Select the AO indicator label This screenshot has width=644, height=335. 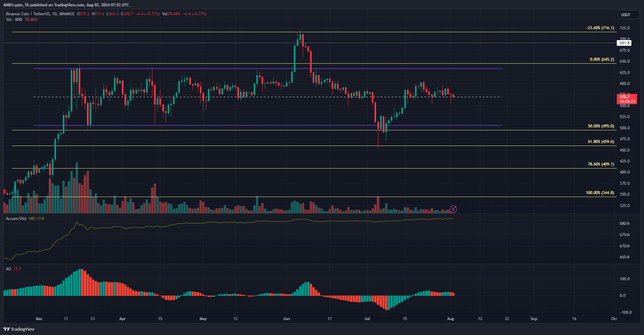coord(8,269)
